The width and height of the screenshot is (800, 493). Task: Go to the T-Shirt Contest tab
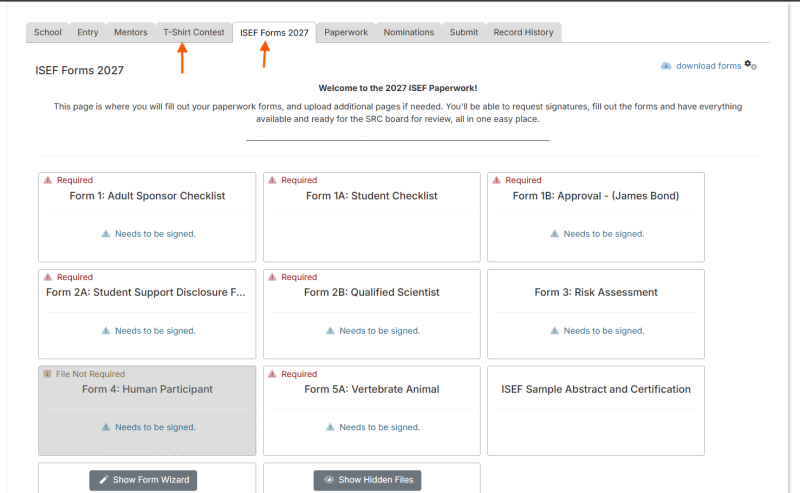tap(193, 32)
